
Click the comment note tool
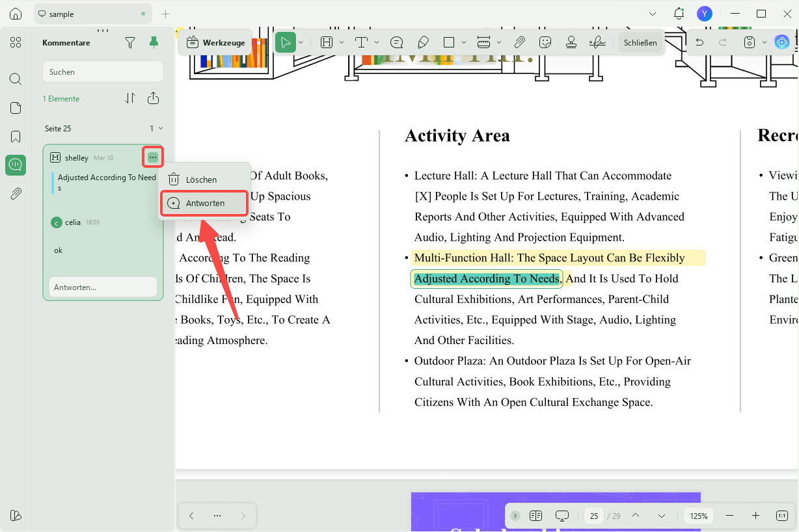click(x=396, y=43)
